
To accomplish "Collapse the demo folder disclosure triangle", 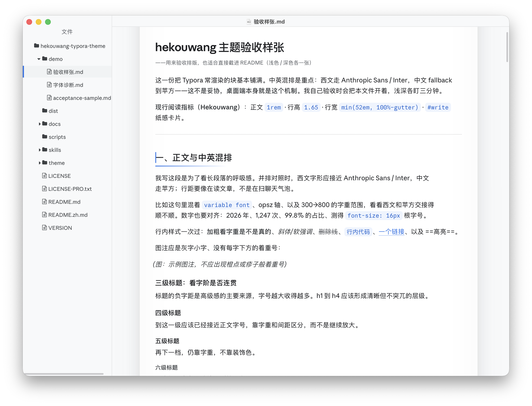I will [39, 59].
